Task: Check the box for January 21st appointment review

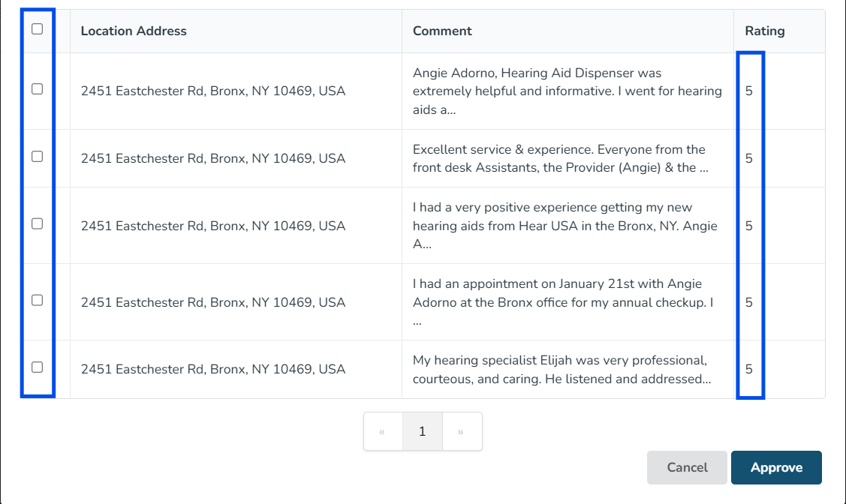Action: point(37,301)
